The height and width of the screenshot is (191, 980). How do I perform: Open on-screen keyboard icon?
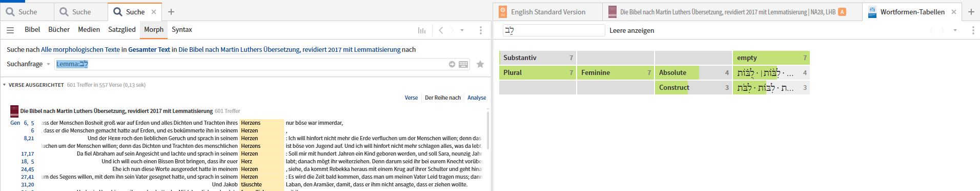pos(463,64)
